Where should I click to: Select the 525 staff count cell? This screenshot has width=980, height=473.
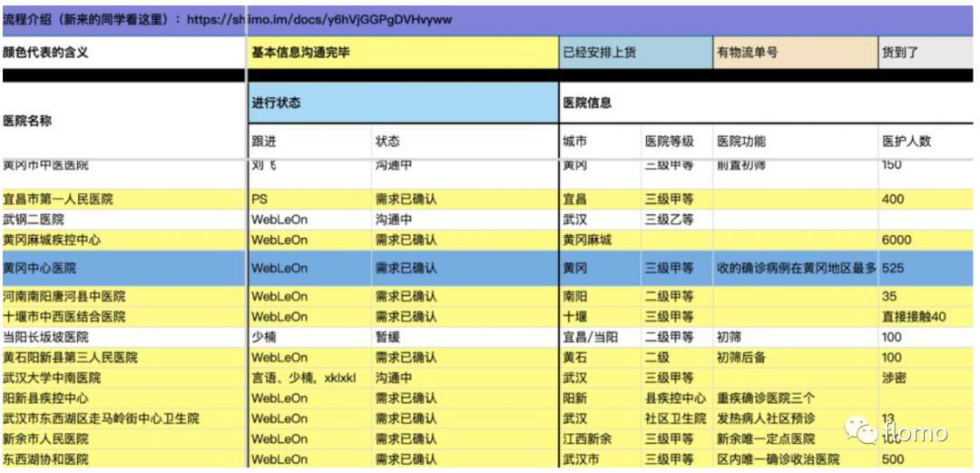click(x=926, y=269)
